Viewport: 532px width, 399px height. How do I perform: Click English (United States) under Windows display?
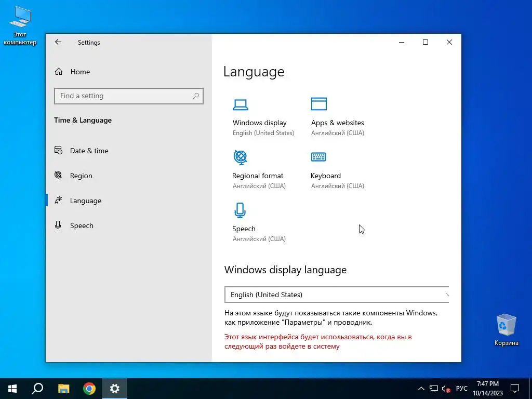click(263, 133)
